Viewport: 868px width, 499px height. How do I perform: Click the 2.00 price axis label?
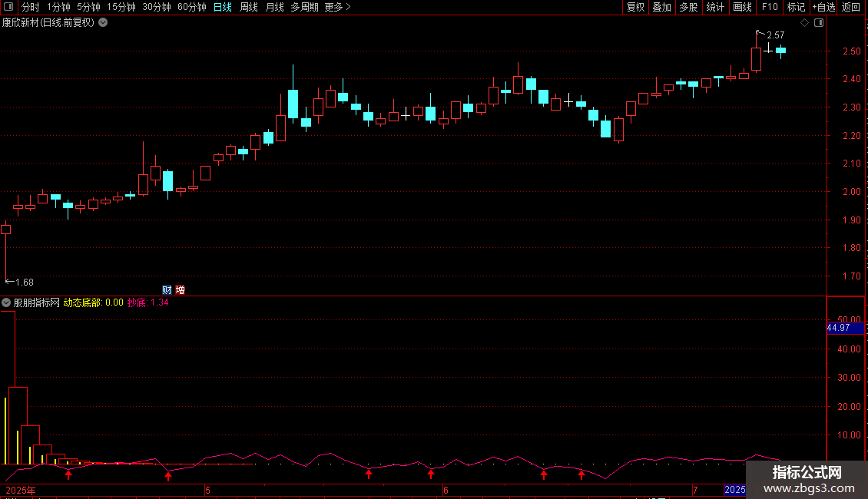point(851,191)
